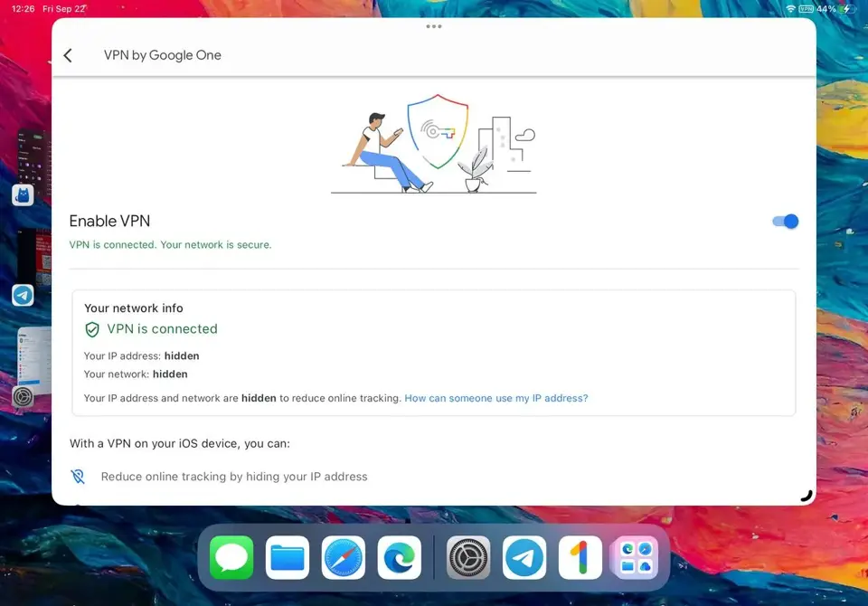Launch Safari from the dock
868x606 pixels.
(x=344, y=557)
